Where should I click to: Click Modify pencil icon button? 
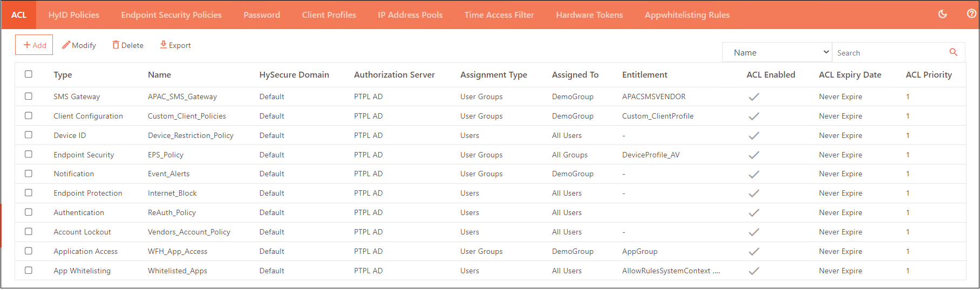[x=79, y=45]
